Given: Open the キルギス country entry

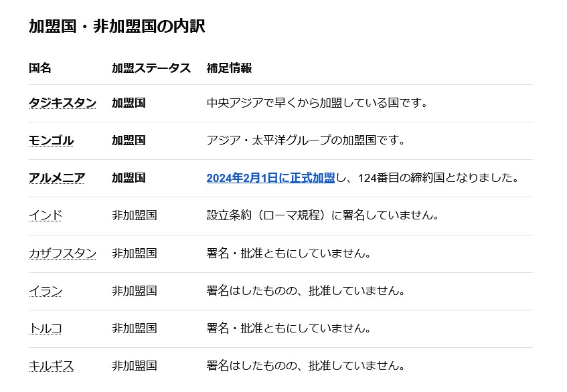Looking at the screenshot, I should tap(52, 366).
